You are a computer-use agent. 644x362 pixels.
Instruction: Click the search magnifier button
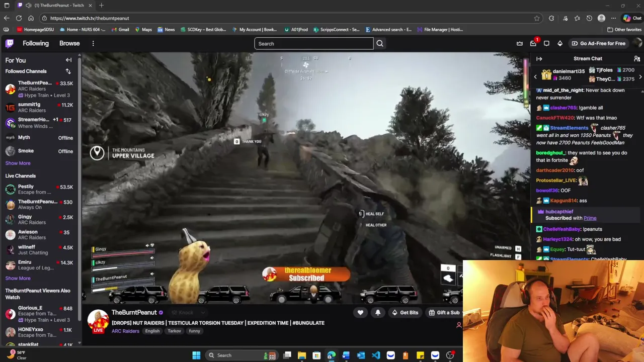click(380, 43)
